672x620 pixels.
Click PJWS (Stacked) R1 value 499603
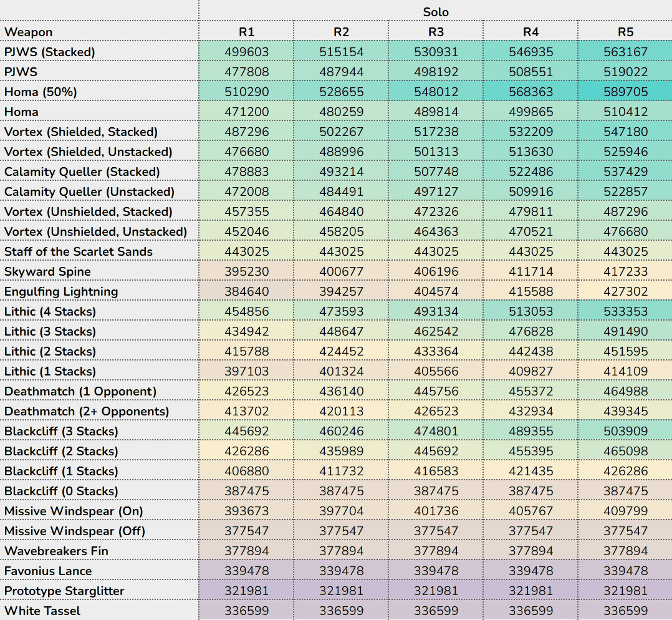(x=246, y=52)
